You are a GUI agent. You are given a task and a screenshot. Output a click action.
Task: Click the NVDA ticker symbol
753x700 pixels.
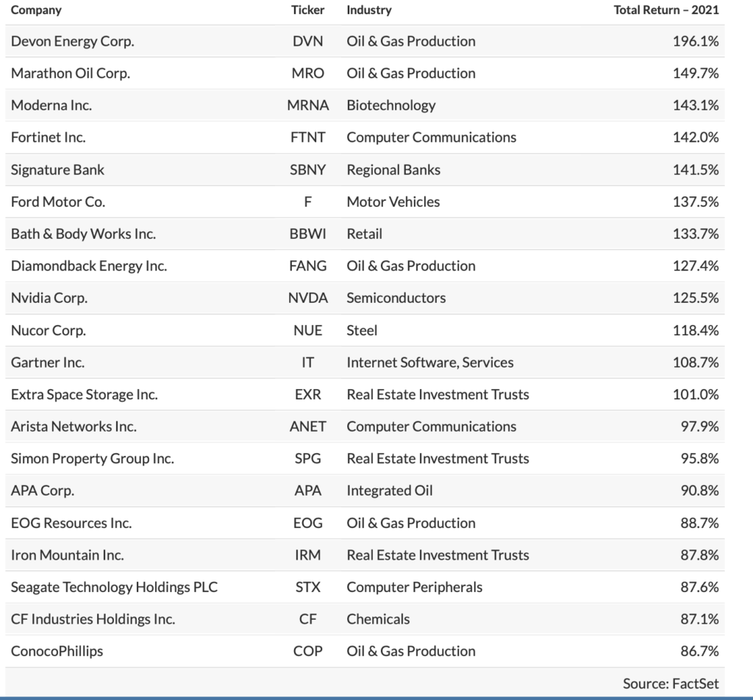(308, 298)
